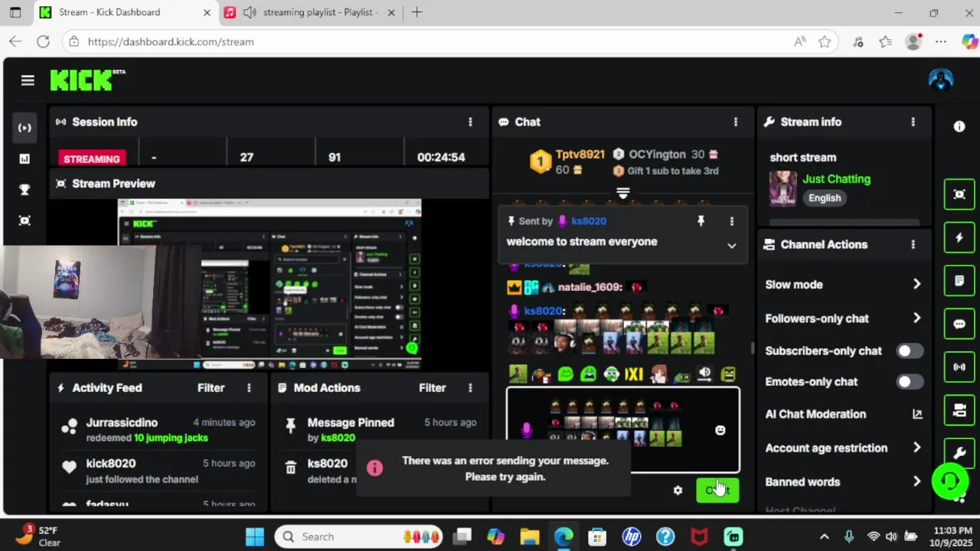Open the green headset support button
Viewport: 980px width, 551px height.
coord(950,481)
